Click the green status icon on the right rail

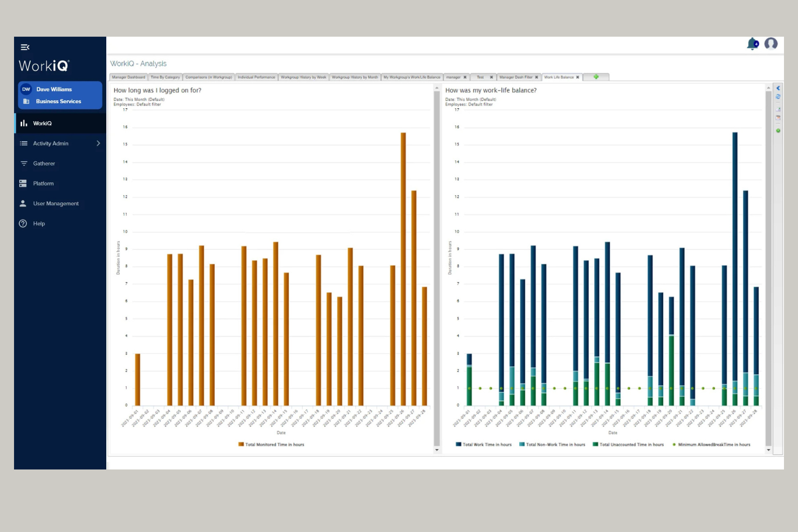[x=779, y=130]
